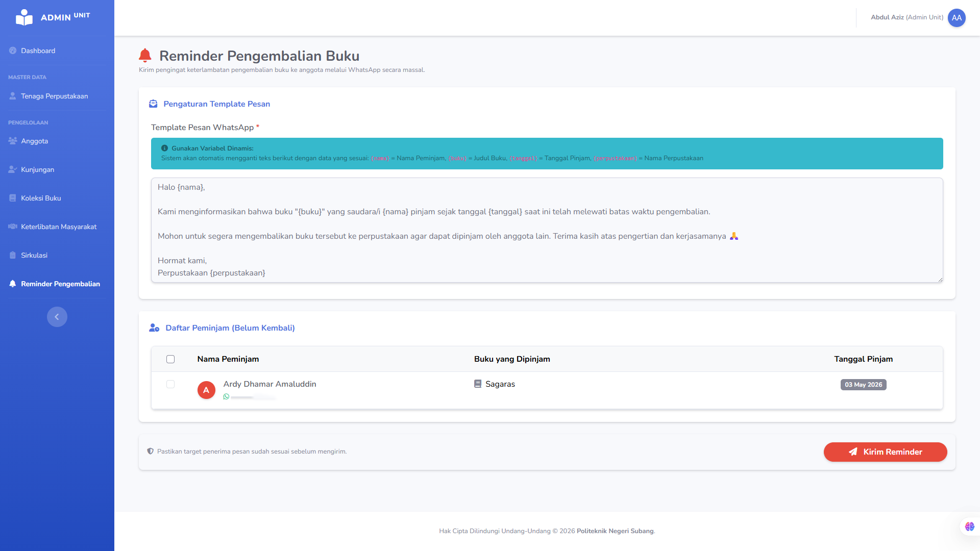980x551 pixels.
Task: Click the Kirim Reminder button
Action: [x=885, y=452]
